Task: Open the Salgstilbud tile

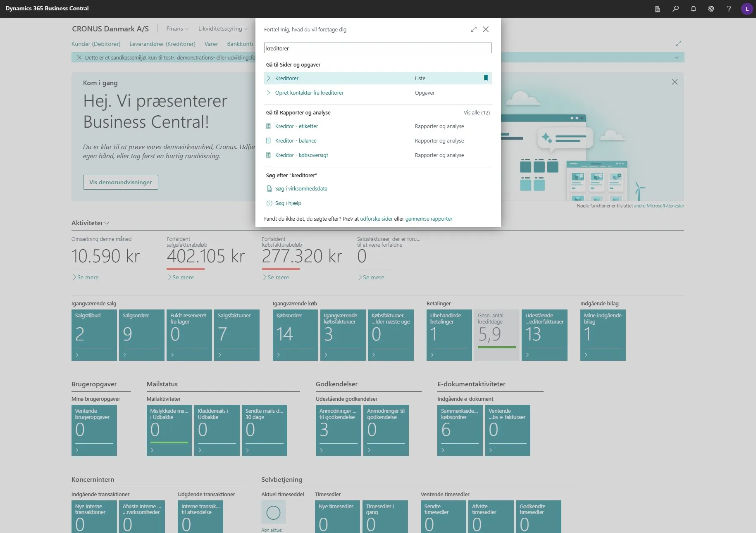Action: click(94, 335)
